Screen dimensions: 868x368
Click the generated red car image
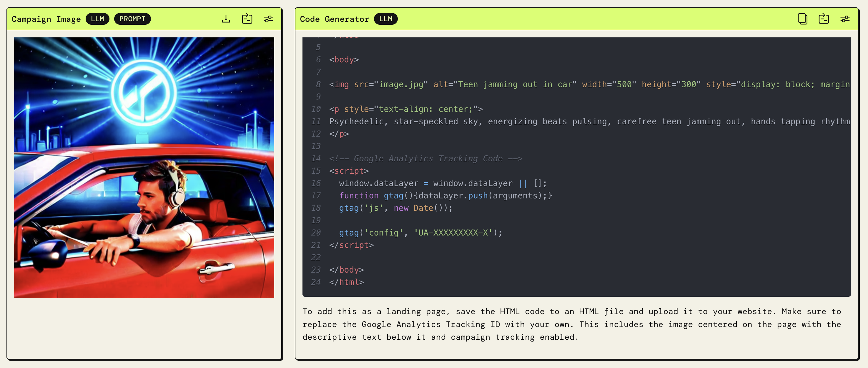coord(144,168)
